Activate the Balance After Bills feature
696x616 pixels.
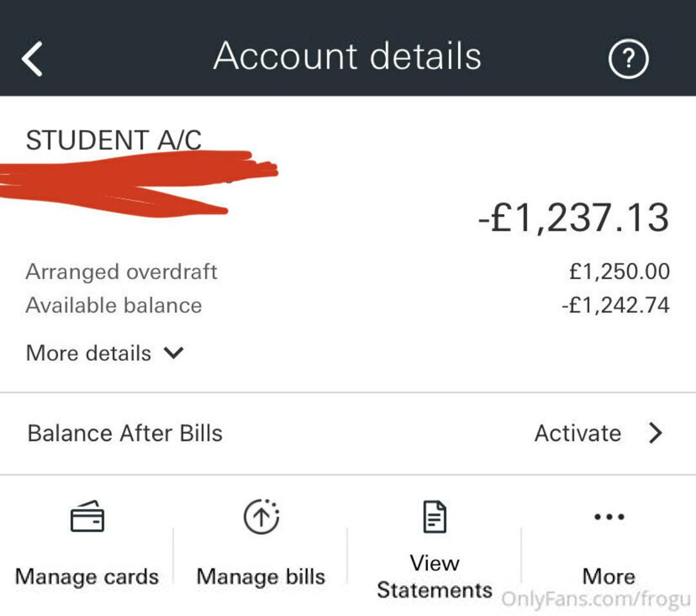[577, 433]
